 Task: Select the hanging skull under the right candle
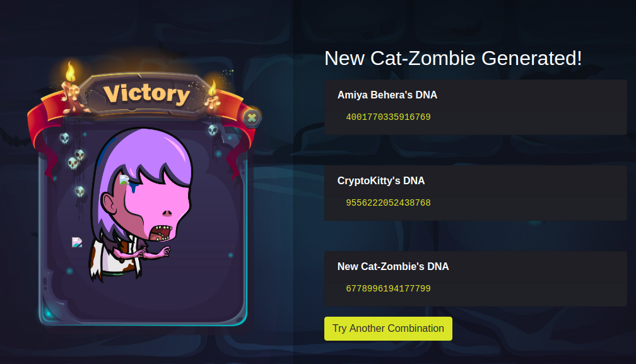[213, 130]
